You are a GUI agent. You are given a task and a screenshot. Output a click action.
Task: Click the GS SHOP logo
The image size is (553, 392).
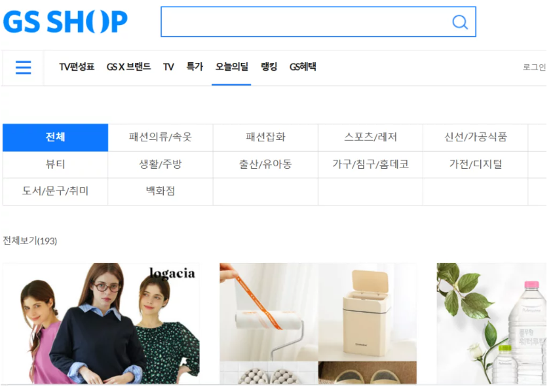[66, 22]
